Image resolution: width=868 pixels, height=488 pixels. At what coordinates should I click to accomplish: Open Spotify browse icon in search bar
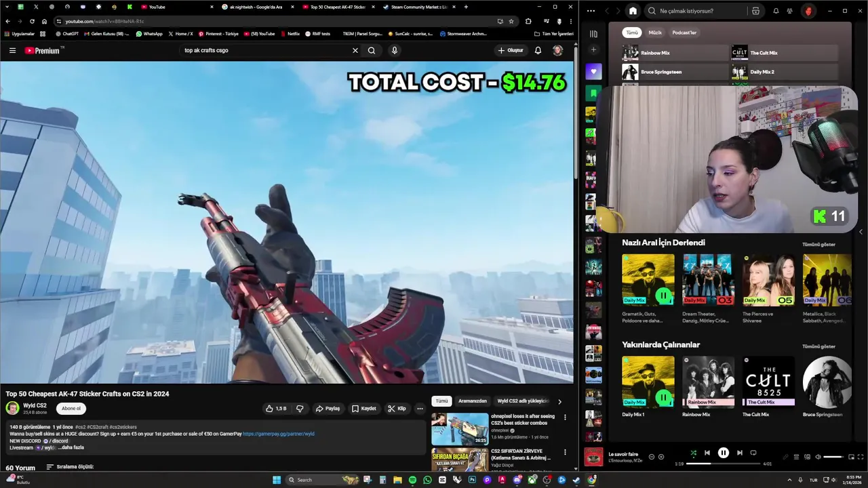click(755, 11)
